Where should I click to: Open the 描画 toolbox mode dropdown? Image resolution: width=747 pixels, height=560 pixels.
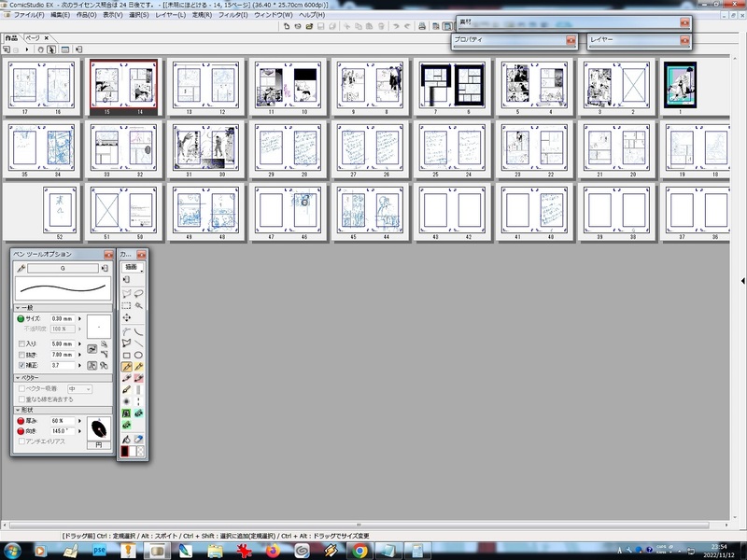132,267
